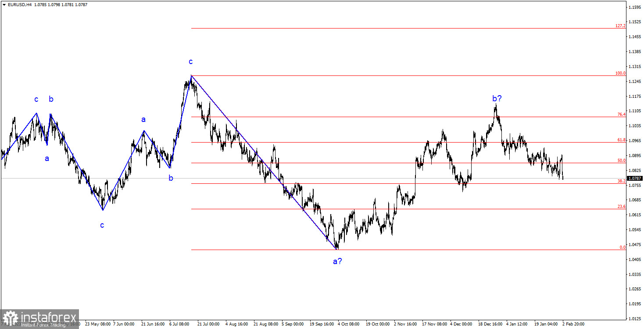Select the 'c' label under the late-May low
The image size is (644, 329).
click(x=102, y=225)
